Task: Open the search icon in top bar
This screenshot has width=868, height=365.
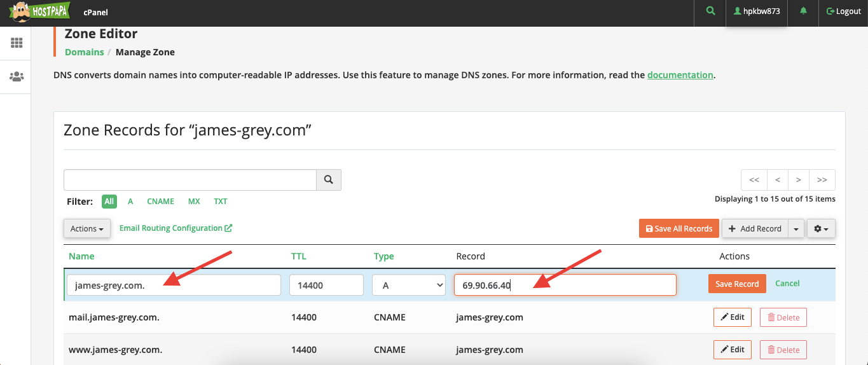Action: click(x=710, y=11)
